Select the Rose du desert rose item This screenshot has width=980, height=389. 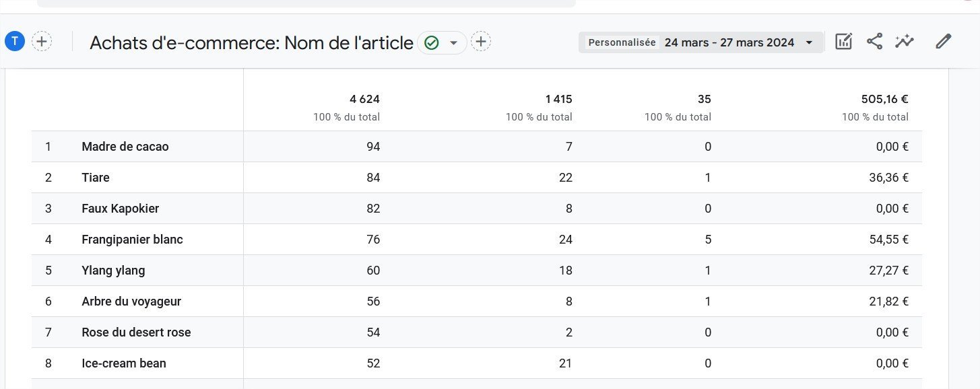[x=136, y=332]
